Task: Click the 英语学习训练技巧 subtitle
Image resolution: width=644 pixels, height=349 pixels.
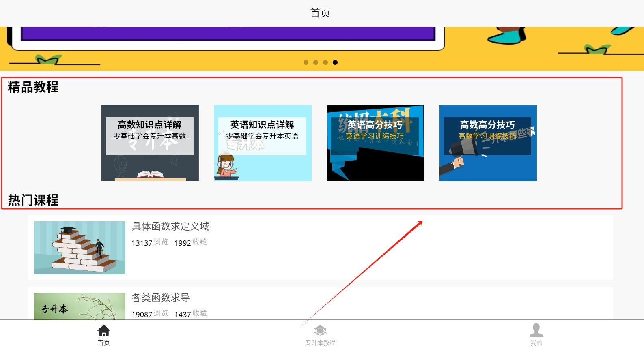Action: click(x=375, y=136)
